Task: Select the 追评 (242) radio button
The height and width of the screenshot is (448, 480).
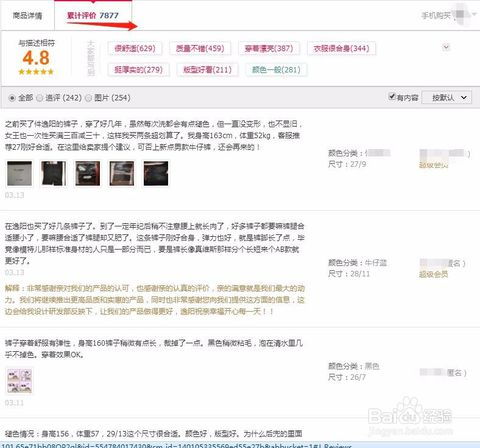Action: coord(40,98)
